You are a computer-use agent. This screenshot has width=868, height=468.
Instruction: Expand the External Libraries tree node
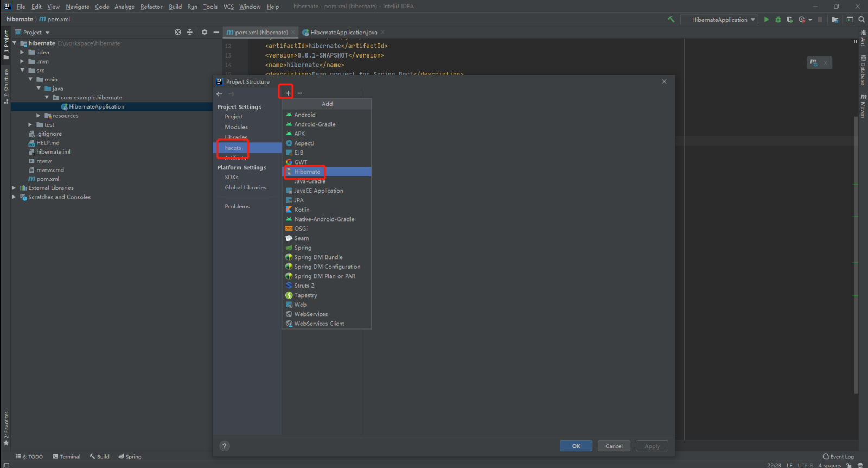[14, 188]
